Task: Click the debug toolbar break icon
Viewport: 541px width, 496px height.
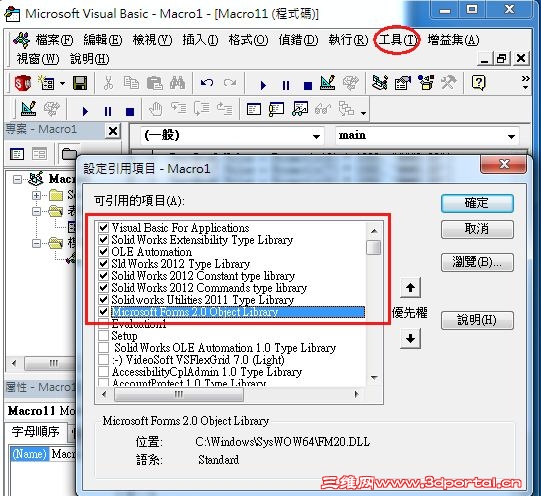Action: coord(108,111)
